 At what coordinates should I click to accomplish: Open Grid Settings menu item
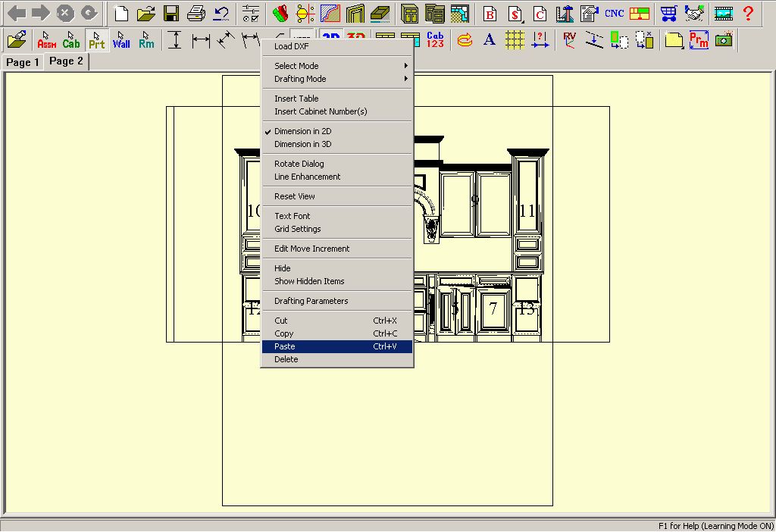point(337,229)
